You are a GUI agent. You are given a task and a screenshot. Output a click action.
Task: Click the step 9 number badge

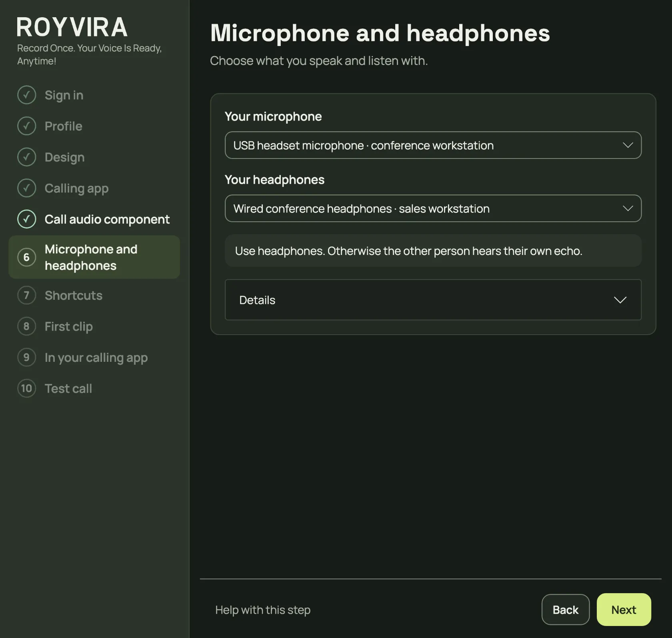coord(26,357)
